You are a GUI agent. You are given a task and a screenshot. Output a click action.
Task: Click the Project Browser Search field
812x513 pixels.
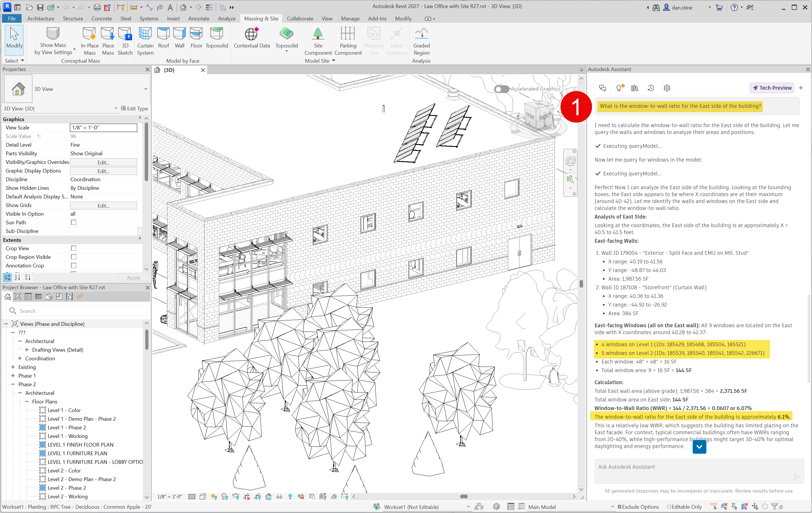77,311
